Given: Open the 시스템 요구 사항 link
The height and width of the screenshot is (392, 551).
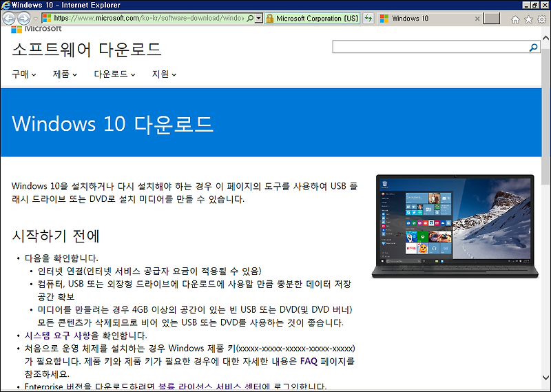Looking at the screenshot, I should (x=58, y=336).
